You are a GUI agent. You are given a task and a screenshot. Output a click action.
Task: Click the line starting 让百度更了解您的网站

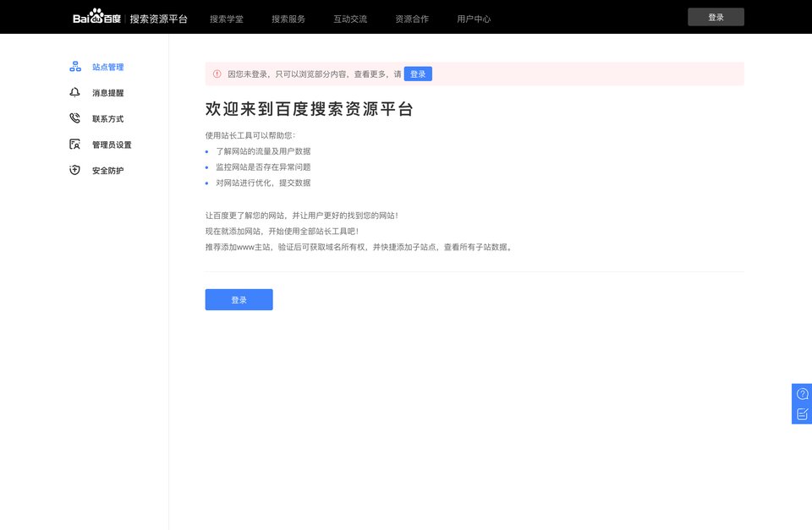302,216
